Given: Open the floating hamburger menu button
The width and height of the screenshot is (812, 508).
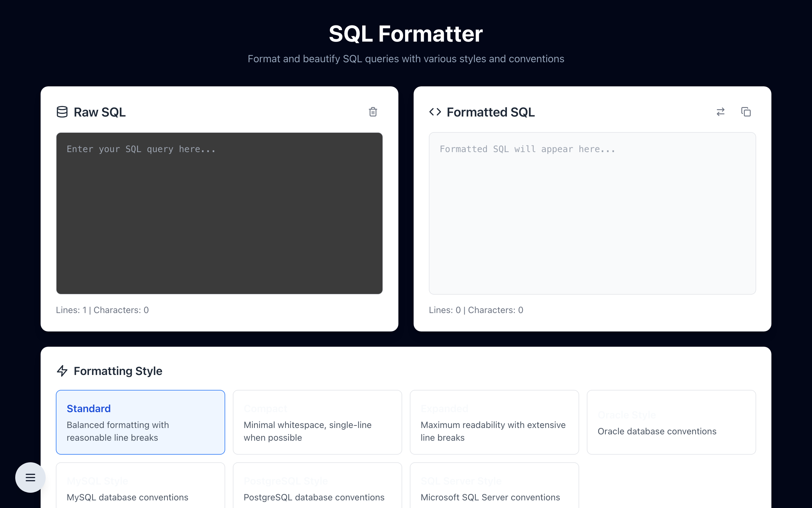Looking at the screenshot, I should [x=30, y=478].
